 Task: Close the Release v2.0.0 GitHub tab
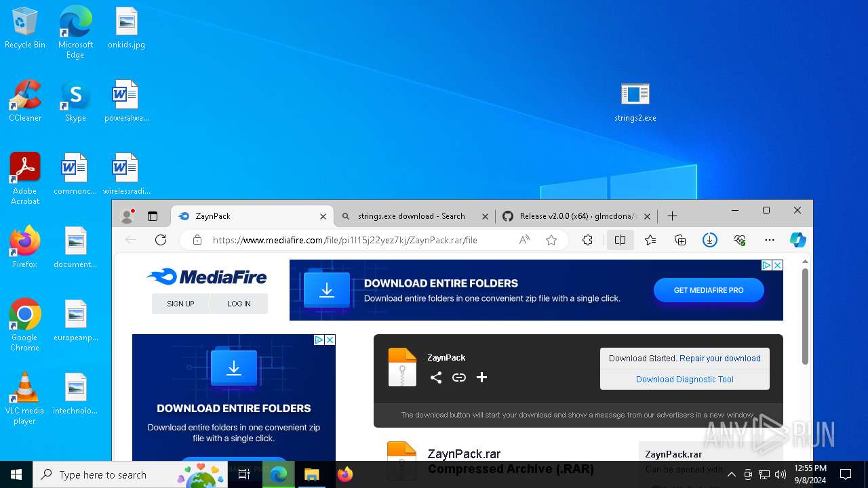pos(647,216)
